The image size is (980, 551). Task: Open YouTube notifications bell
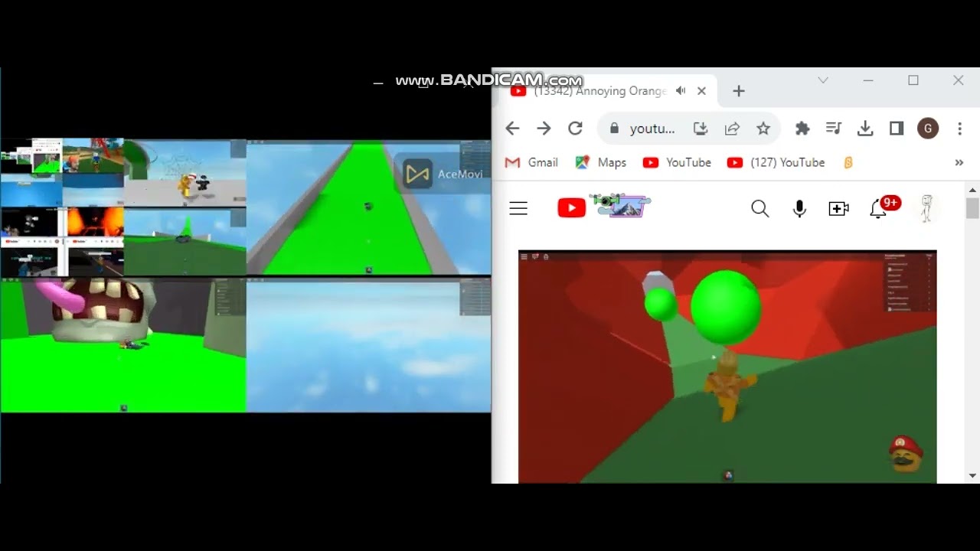[x=878, y=208]
